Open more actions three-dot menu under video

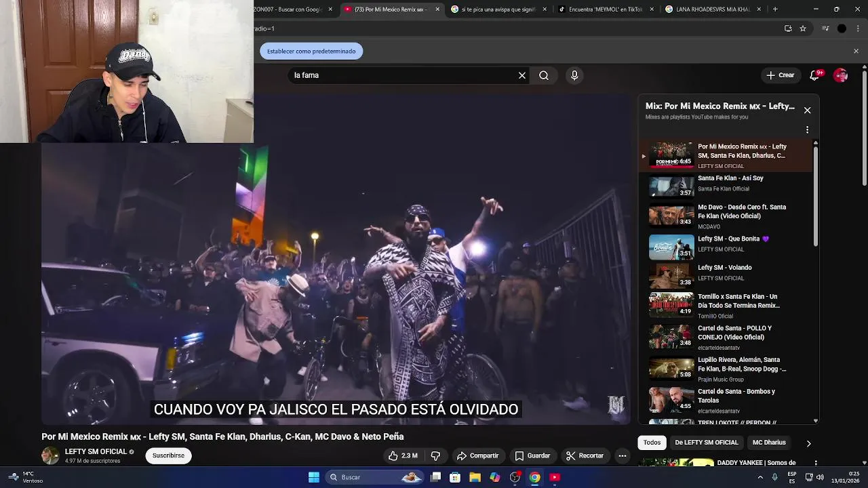point(623,455)
